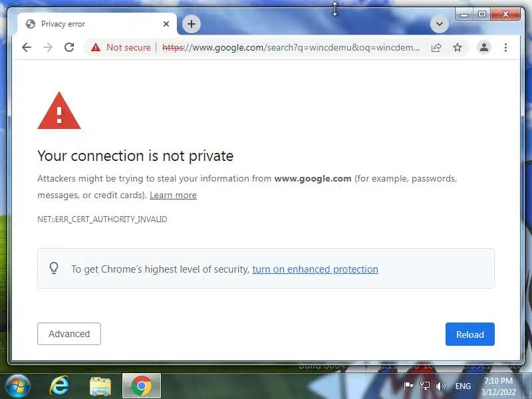
Task: Open the Chrome three-dot menu
Action: (x=505, y=47)
